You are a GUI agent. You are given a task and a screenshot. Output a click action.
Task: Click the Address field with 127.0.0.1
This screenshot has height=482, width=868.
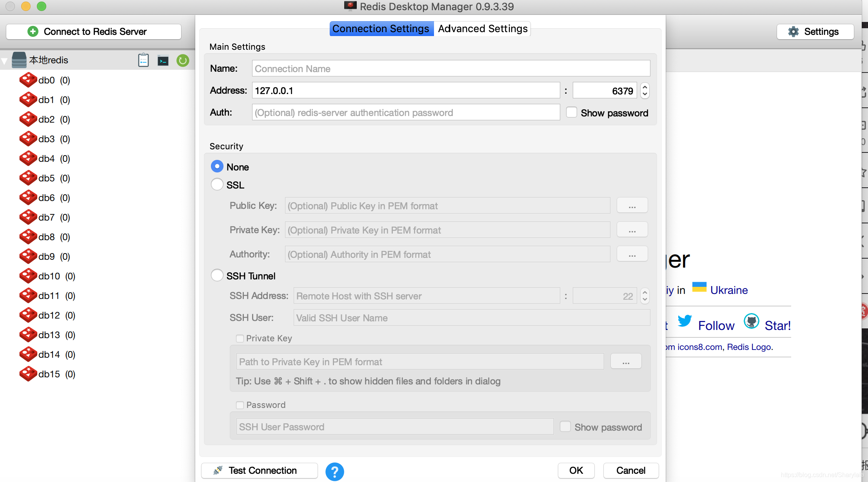406,91
